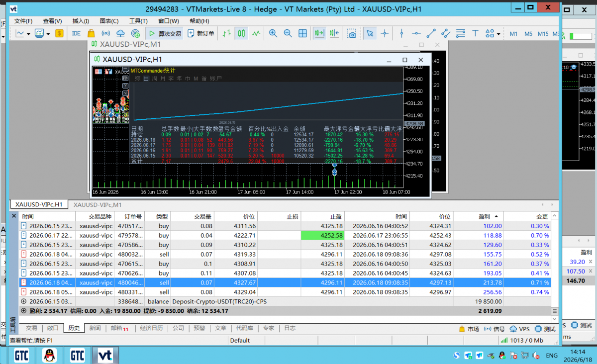This screenshot has width=597, height=364.
Task: Toggle chart shift from right edge
Action: pyautogui.click(x=334, y=33)
